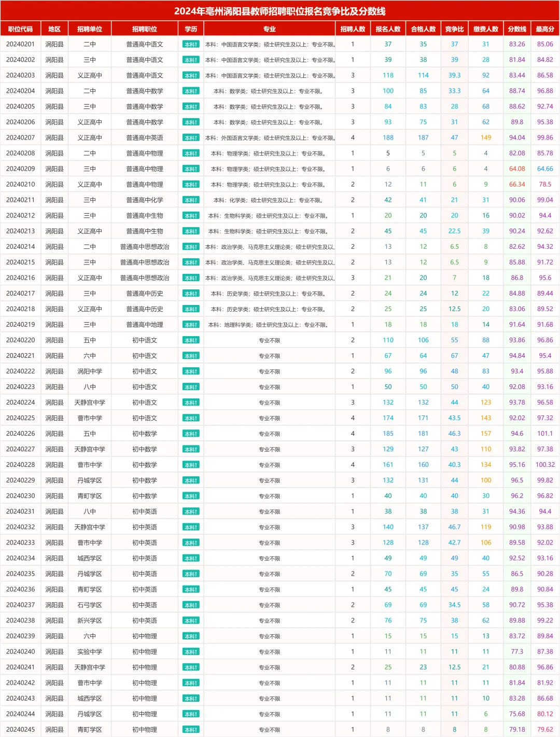Click the 本科 badge in row 20240210
The height and width of the screenshot is (737, 560).
(x=191, y=185)
